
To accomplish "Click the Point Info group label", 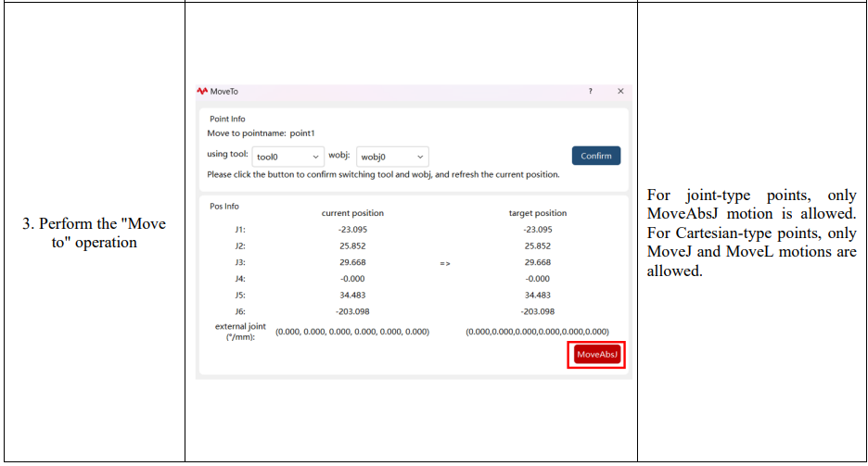I will tap(227, 119).
